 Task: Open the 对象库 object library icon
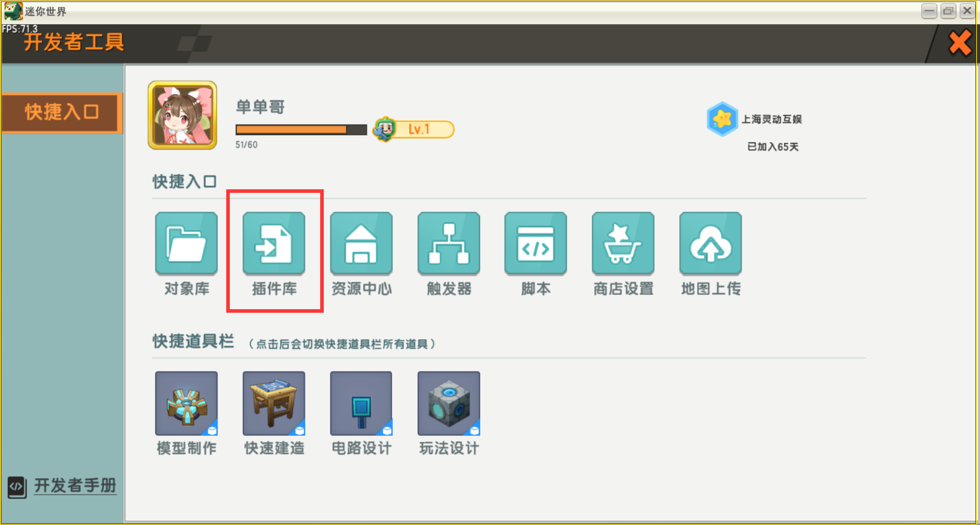pyautogui.click(x=186, y=243)
